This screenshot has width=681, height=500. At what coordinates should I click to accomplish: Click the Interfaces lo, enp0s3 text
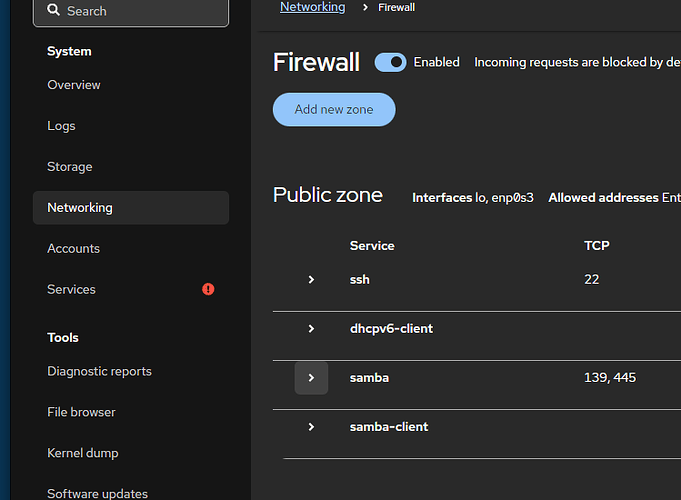coord(473,198)
